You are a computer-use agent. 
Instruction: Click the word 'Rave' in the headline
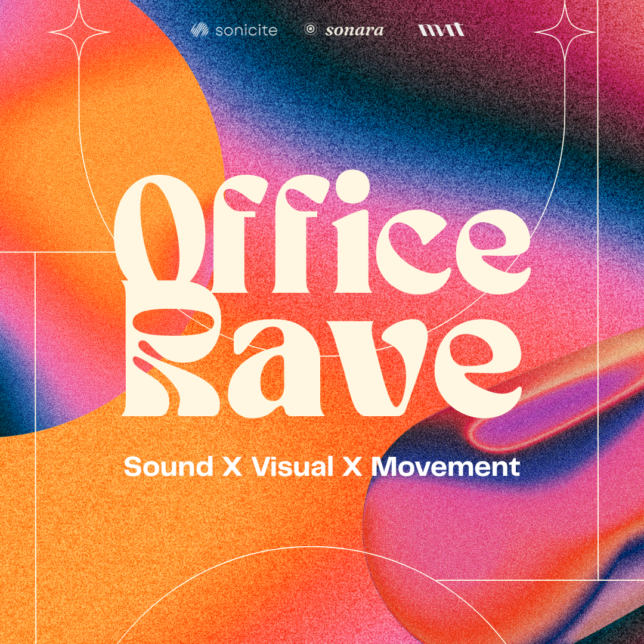pos(323,349)
